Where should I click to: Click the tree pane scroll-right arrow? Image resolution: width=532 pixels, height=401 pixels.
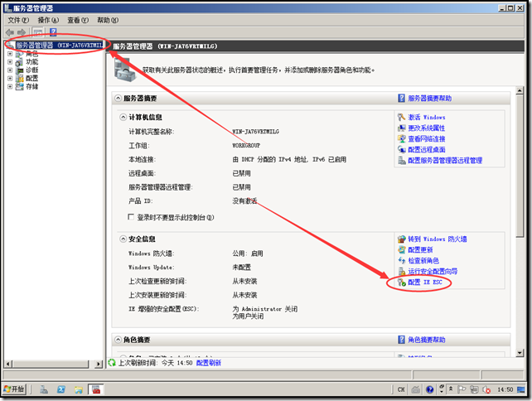click(99, 364)
